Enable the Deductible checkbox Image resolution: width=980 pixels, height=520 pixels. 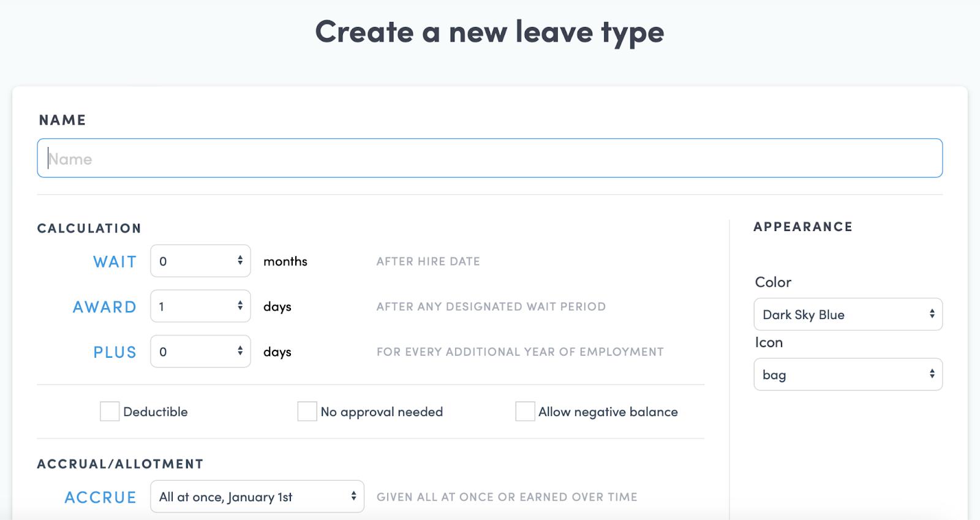110,412
